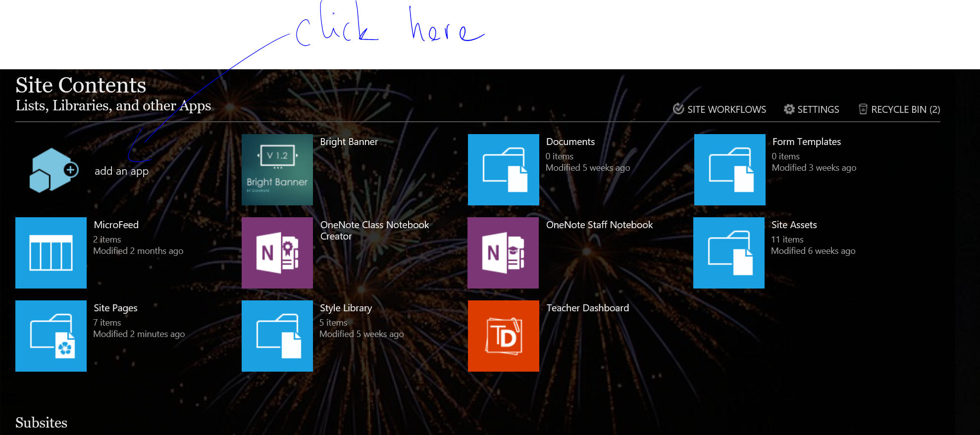Click the Documents title link

[570, 142]
